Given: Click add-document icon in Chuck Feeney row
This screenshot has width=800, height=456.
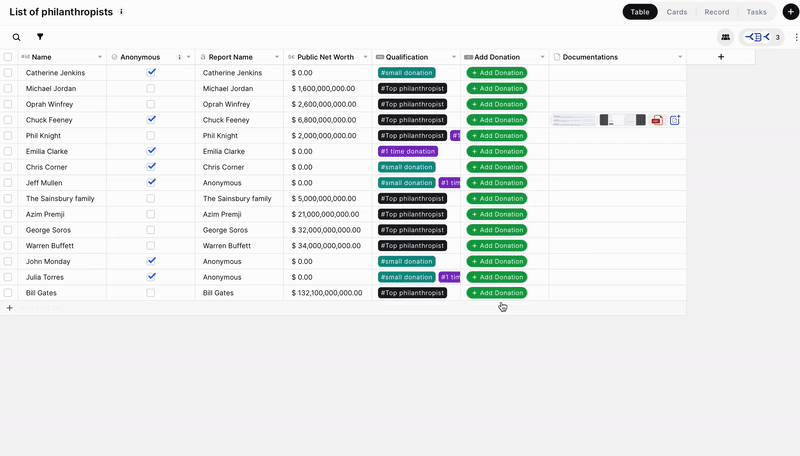Looking at the screenshot, I should (674, 120).
